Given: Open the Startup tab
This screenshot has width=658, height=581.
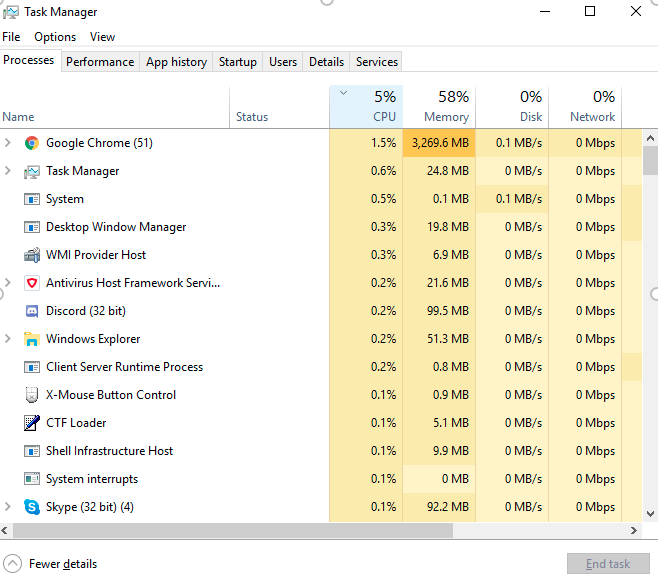Looking at the screenshot, I should pyautogui.click(x=238, y=62).
